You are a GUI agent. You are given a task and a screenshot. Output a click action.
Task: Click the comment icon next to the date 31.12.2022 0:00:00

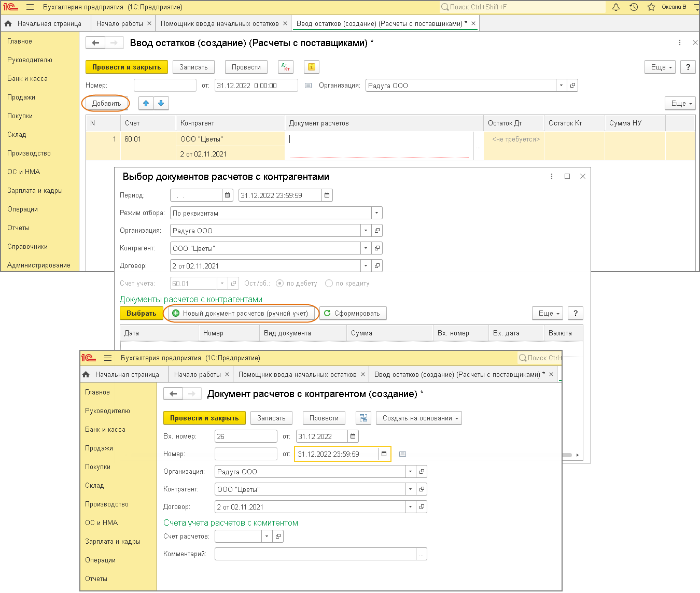(x=308, y=86)
